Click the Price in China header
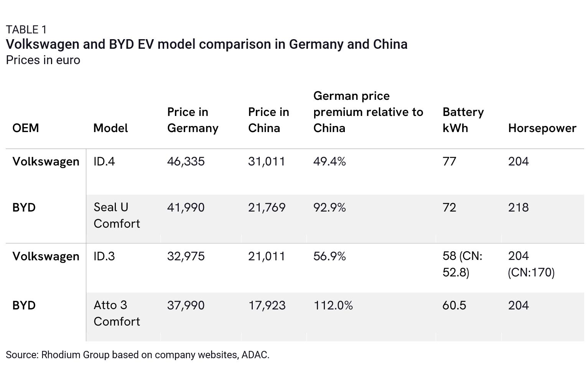 point(268,120)
